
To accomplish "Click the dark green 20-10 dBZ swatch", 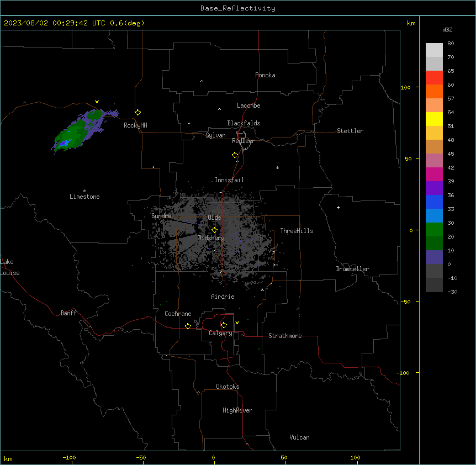I will 434,244.
